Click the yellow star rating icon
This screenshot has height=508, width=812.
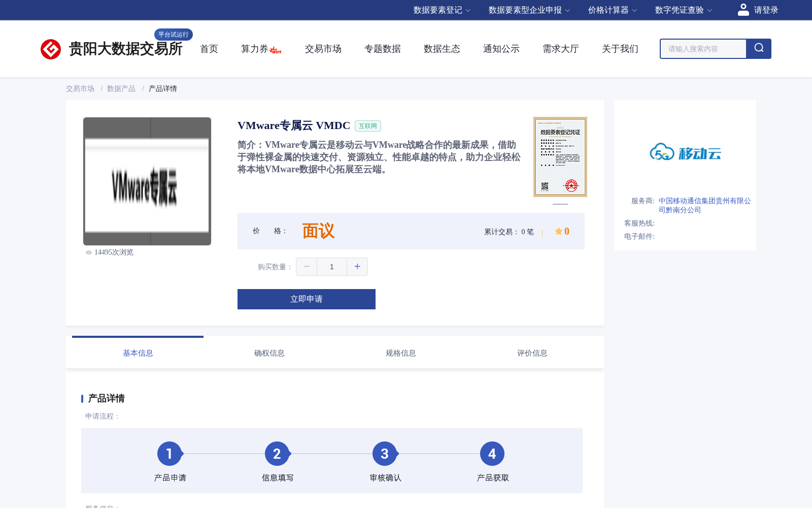pos(558,231)
